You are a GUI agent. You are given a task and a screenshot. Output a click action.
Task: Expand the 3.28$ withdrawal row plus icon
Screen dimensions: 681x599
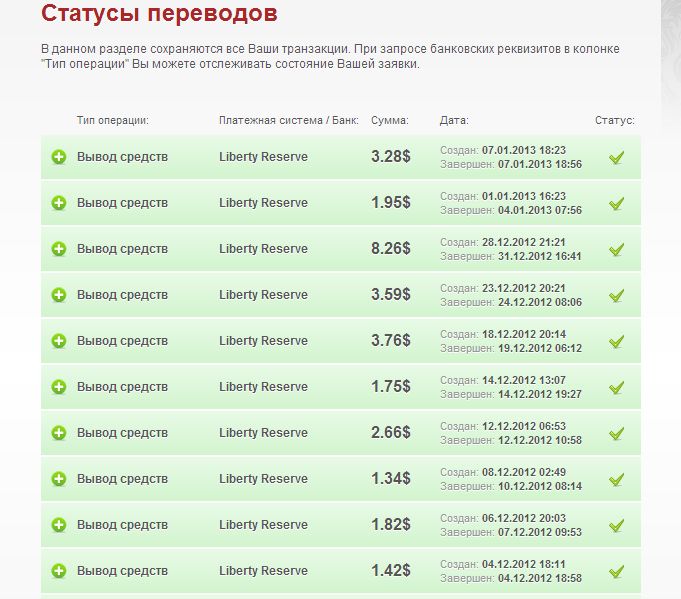tap(59, 157)
